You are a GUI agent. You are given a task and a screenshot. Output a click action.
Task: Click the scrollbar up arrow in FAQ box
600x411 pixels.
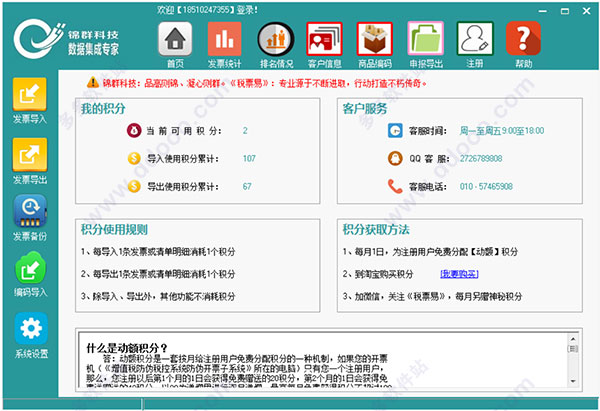(573, 339)
